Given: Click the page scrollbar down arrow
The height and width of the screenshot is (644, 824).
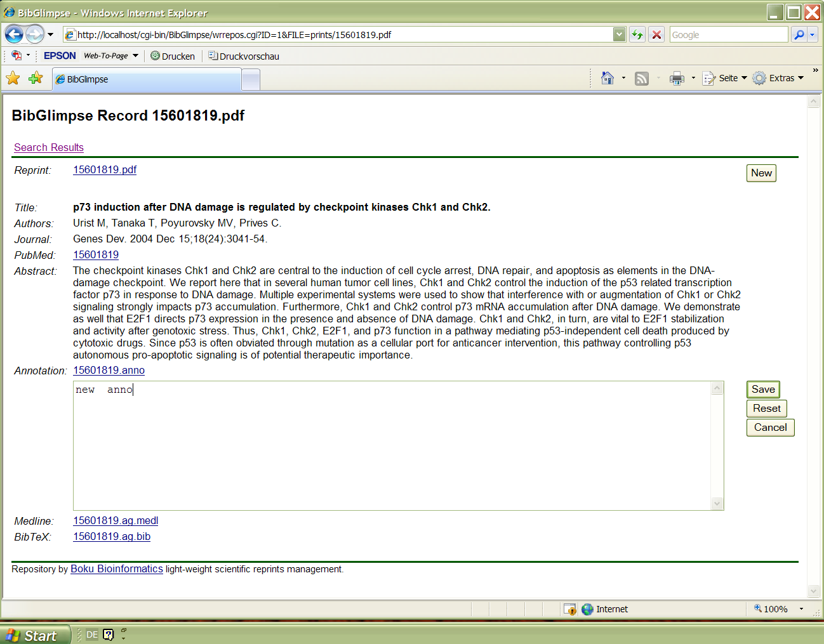Looking at the screenshot, I should tap(814, 591).
